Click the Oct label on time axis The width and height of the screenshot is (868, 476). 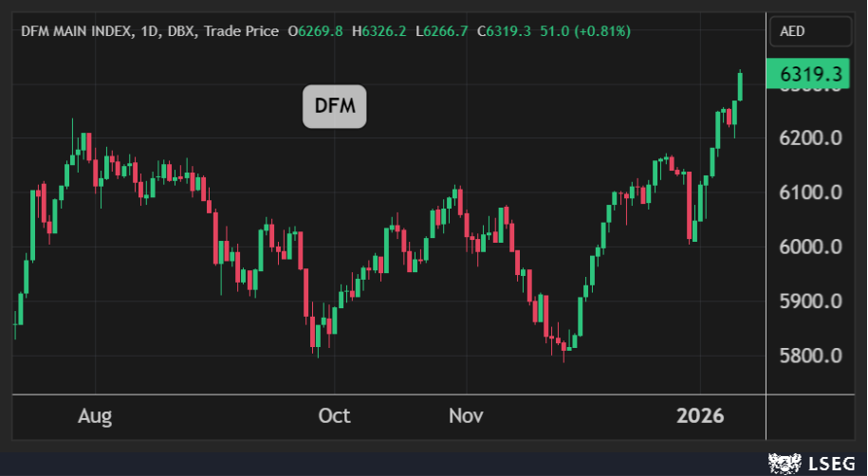334,416
